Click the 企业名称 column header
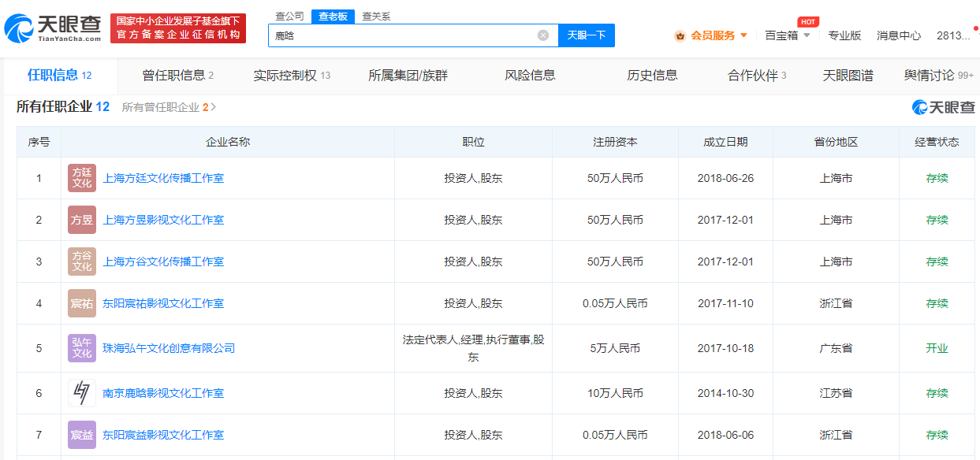Screen dimensions: 980x460 tap(228, 142)
